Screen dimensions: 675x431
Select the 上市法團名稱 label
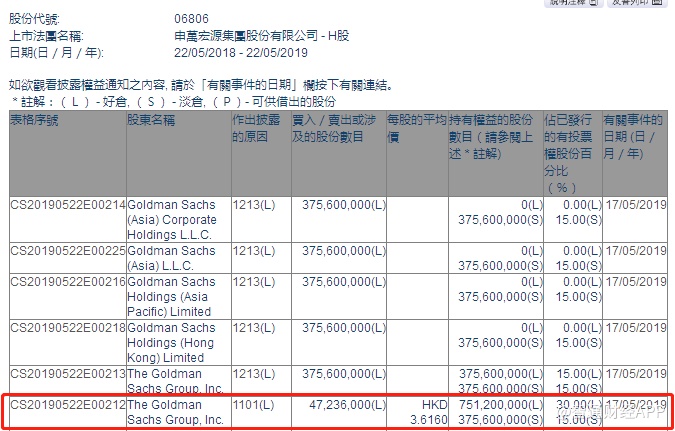46,36
